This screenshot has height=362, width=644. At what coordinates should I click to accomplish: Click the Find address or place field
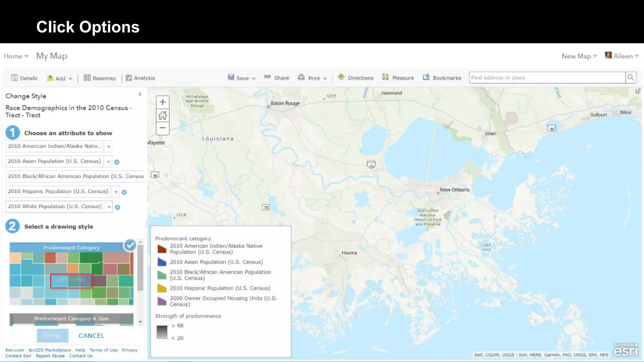(547, 78)
